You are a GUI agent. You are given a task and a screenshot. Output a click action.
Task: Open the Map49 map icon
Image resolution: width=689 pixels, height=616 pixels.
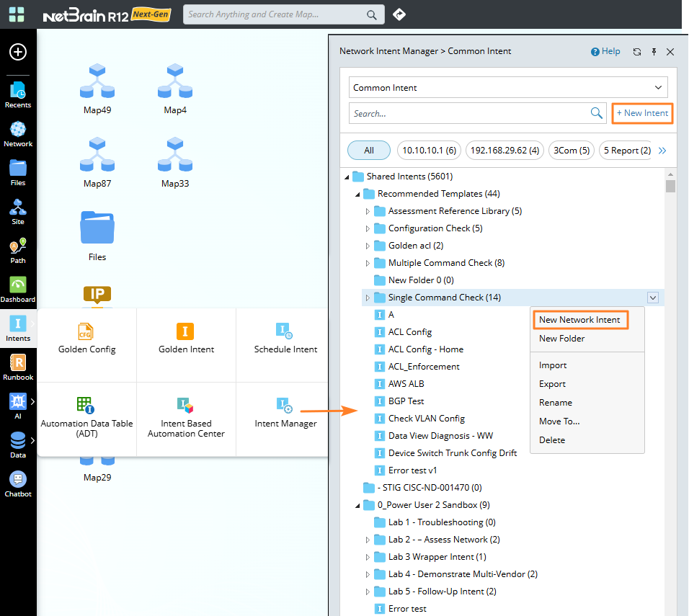coord(97,89)
